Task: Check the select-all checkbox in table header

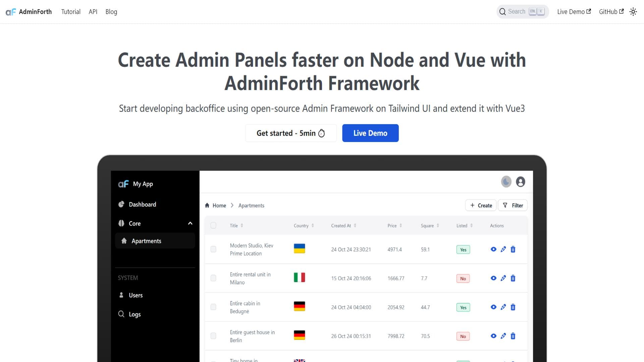Action: (x=213, y=226)
